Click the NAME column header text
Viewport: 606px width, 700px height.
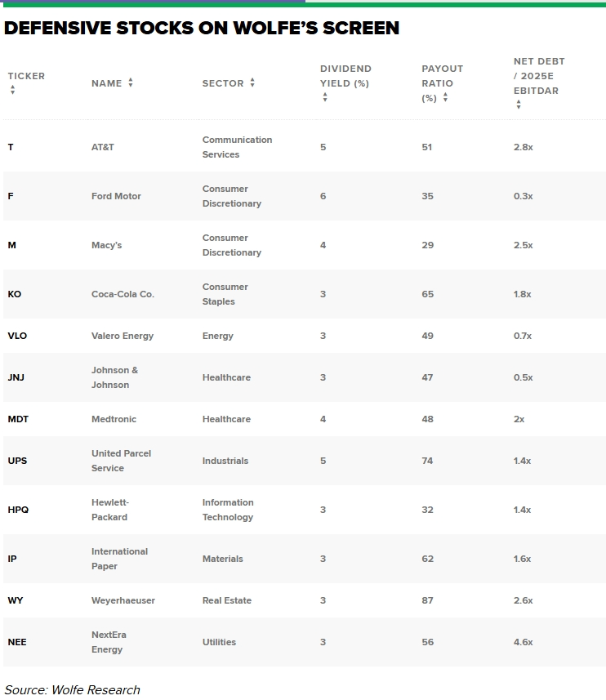107,83
